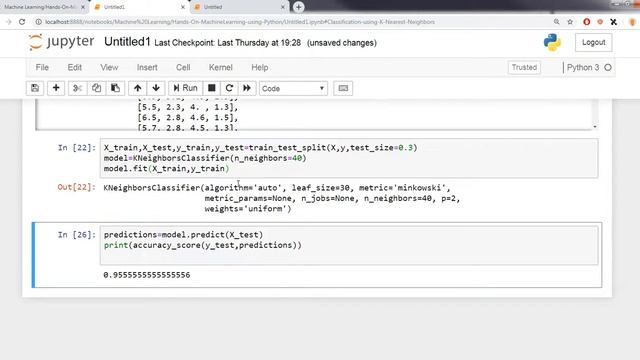Click array row [6.5, 2.8, 4.6, 1.5]

(187, 118)
